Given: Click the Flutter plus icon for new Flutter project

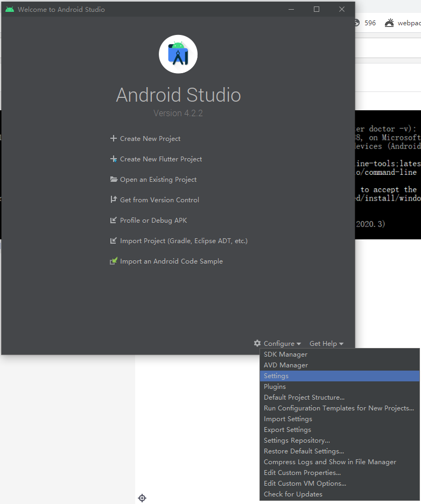Looking at the screenshot, I should click(113, 159).
